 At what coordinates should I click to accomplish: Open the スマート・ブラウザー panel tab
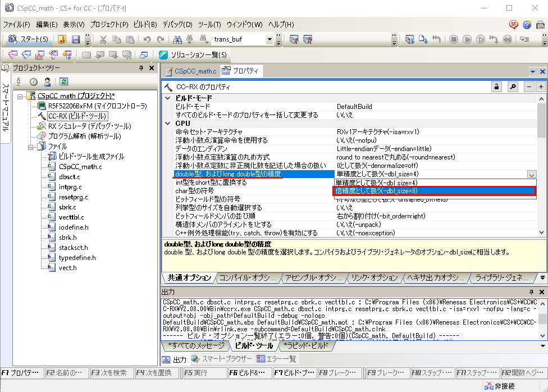222,359
